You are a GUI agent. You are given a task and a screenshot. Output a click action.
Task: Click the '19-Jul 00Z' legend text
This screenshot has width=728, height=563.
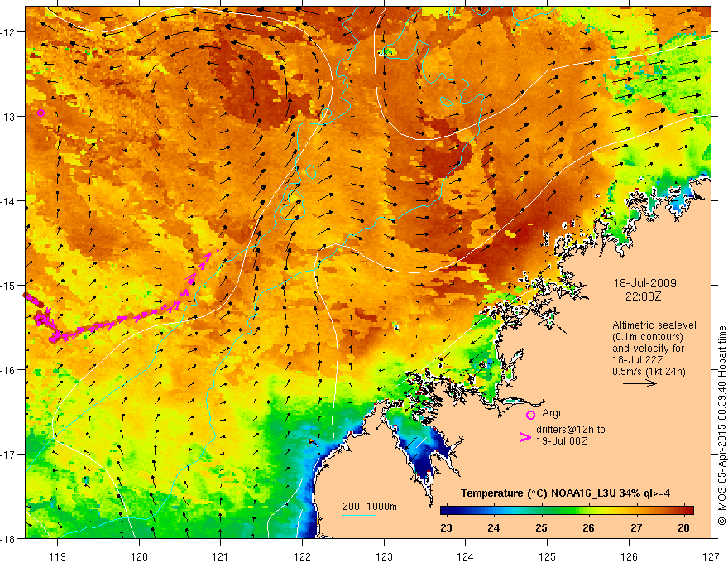pyautogui.click(x=562, y=440)
